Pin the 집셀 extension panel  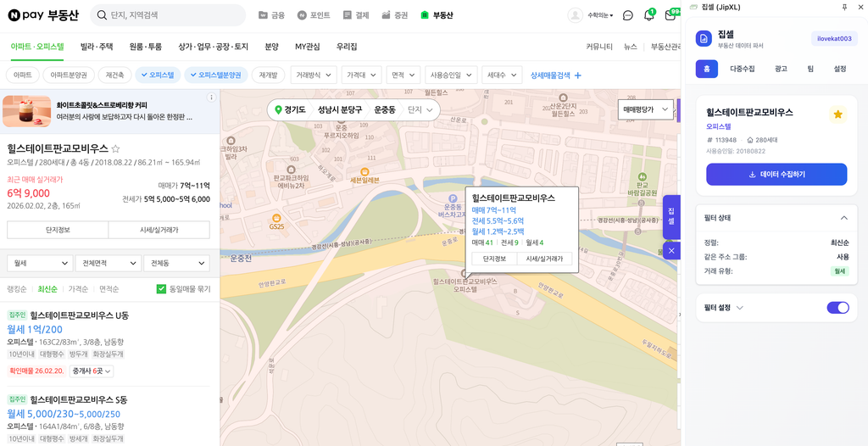tap(844, 6)
